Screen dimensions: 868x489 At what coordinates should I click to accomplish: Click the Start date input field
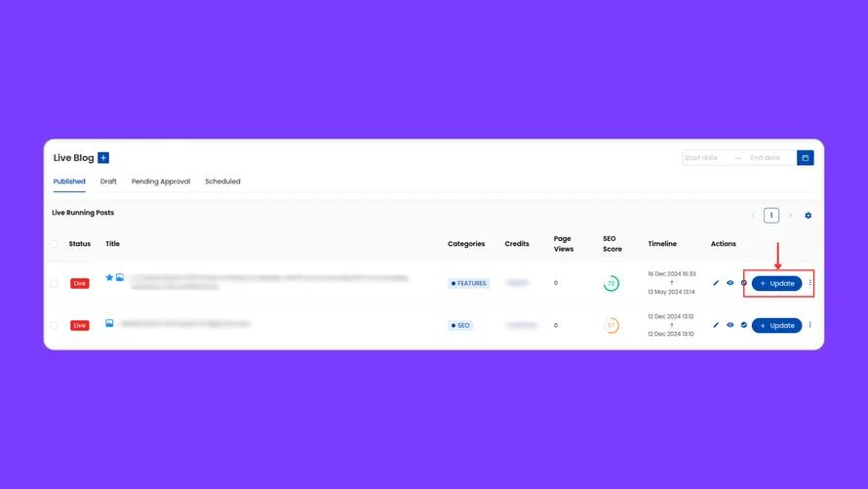coord(706,158)
